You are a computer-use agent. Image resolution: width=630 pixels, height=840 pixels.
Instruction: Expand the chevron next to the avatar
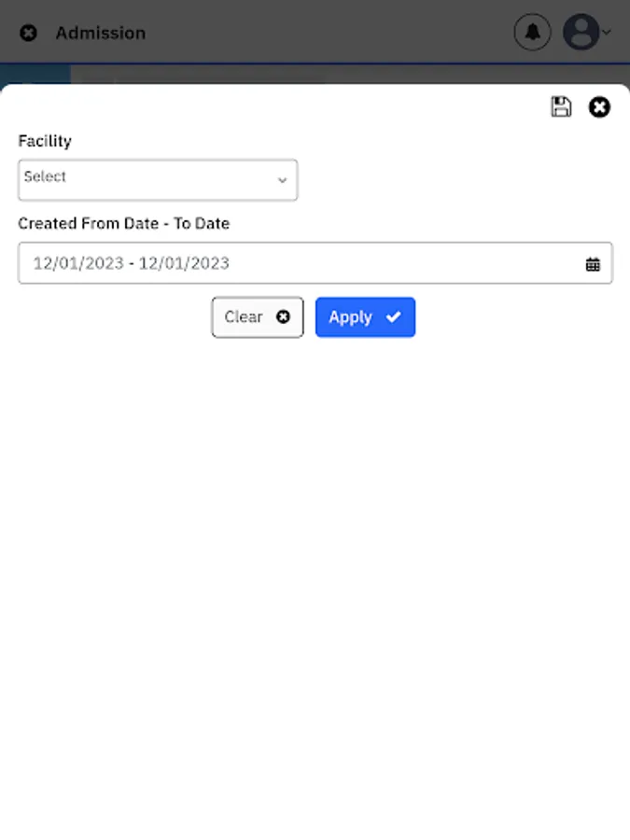point(607,33)
